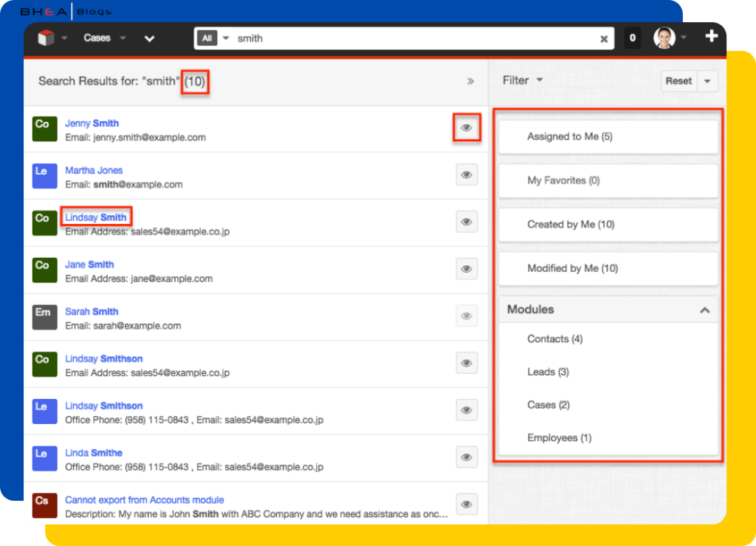The image size is (756, 546).
Task: Collapse the Modules section
Action: coord(704,310)
